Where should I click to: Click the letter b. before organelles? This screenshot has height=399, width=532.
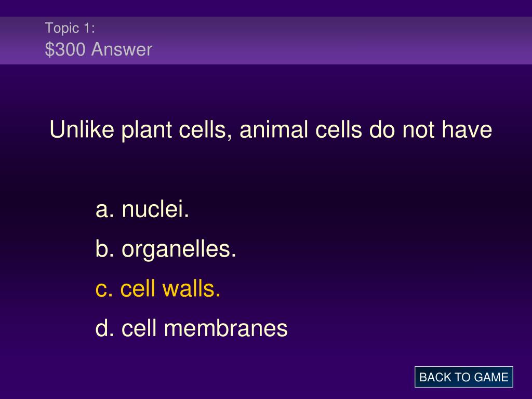[104, 248]
